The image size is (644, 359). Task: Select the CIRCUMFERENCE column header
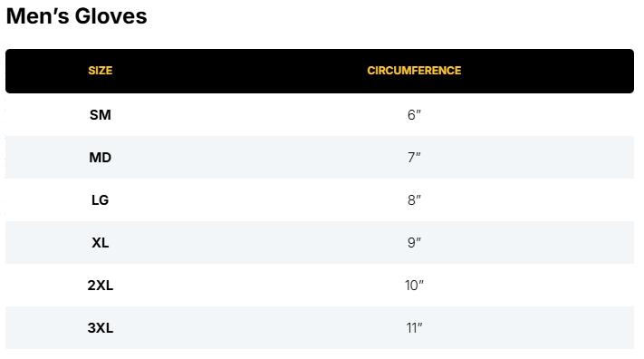click(414, 71)
